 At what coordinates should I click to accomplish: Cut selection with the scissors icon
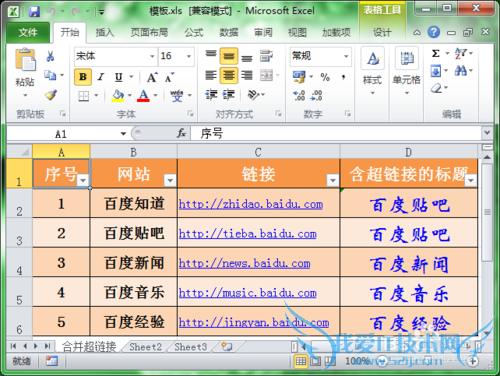[50, 56]
